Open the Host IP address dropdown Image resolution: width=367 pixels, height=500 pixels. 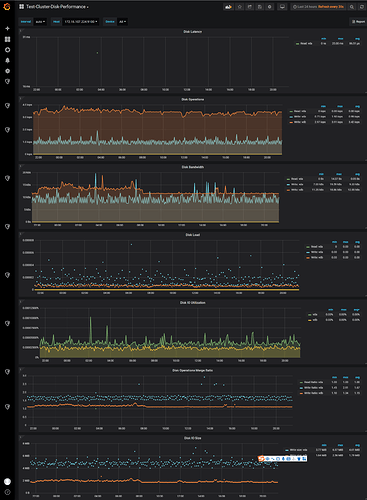(x=80, y=22)
